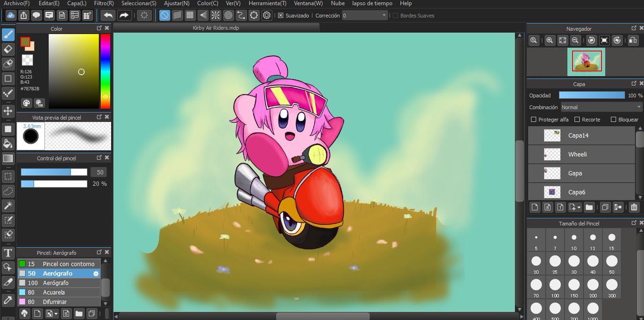Open the Archivo(F) menu

point(17,3)
